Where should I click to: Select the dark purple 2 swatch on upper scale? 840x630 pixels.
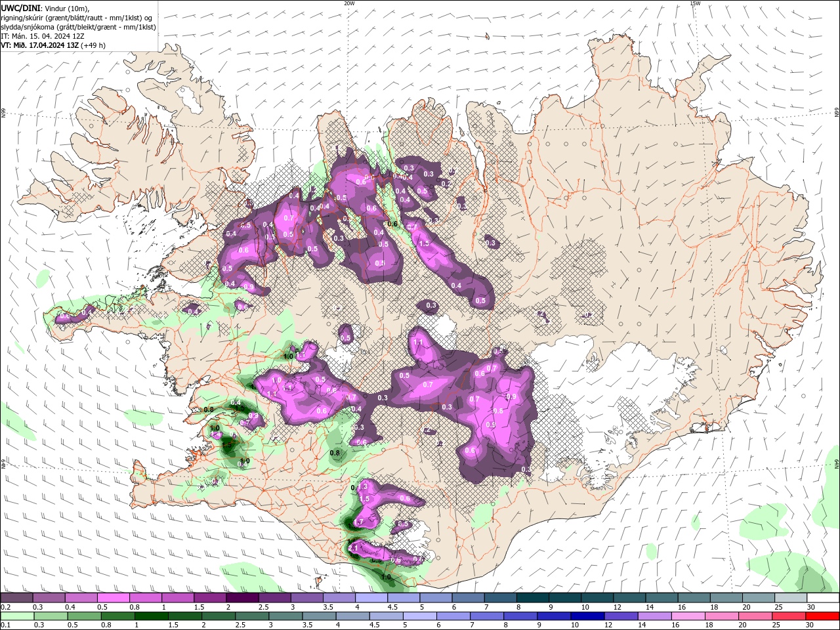pos(241,598)
